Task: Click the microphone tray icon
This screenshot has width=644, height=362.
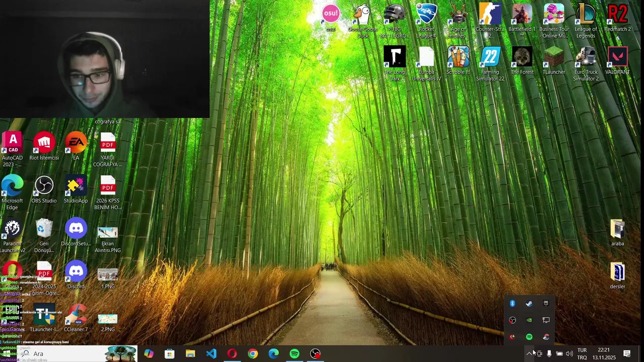Action: point(549,354)
